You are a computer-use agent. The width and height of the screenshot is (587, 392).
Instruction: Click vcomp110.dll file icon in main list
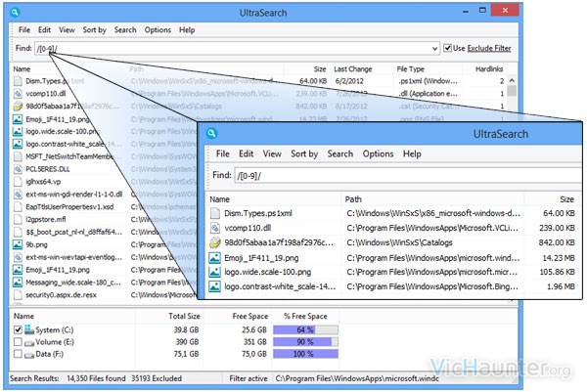(x=18, y=94)
